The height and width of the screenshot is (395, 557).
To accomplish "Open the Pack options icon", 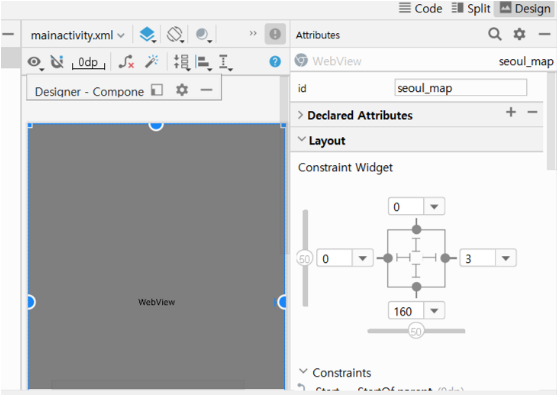I will click(182, 62).
